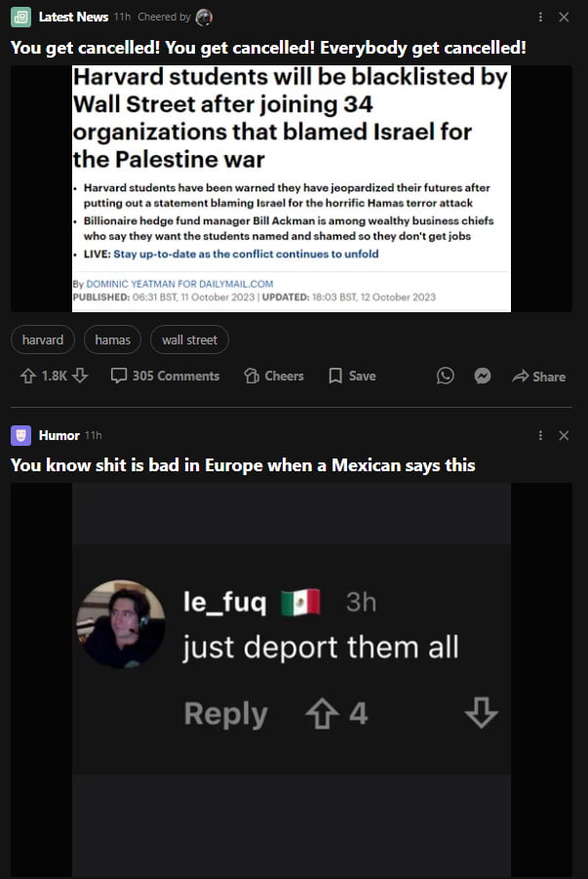The height and width of the screenshot is (879, 588).
Task: Downvote the Harvard students post
Action: click(80, 376)
